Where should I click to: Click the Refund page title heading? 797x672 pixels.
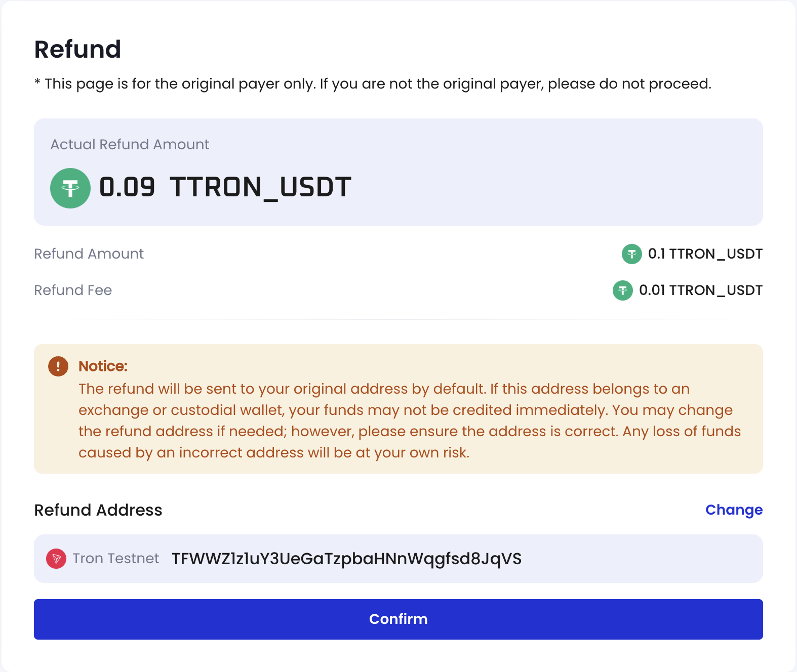pyautogui.click(x=77, y=49)
